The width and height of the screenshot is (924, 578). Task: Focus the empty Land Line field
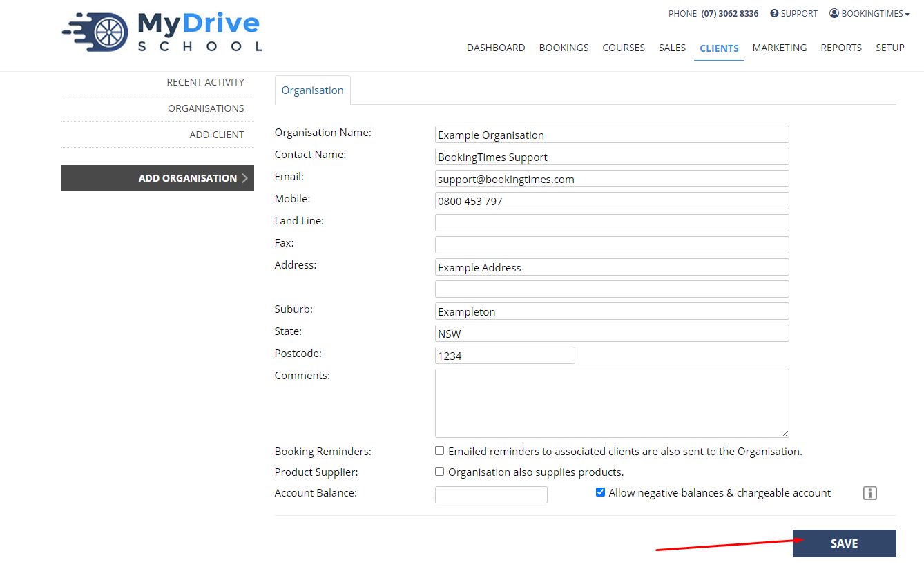click(x=612, y=223)
